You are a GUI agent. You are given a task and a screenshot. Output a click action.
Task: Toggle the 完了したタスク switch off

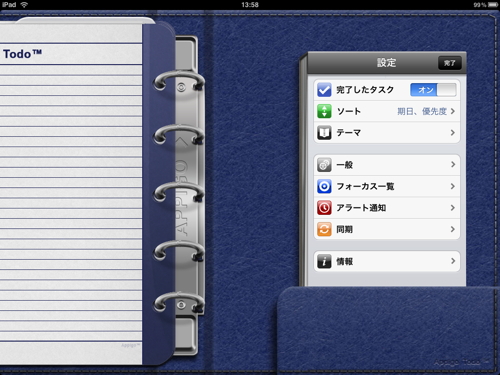tap(433, 90)
